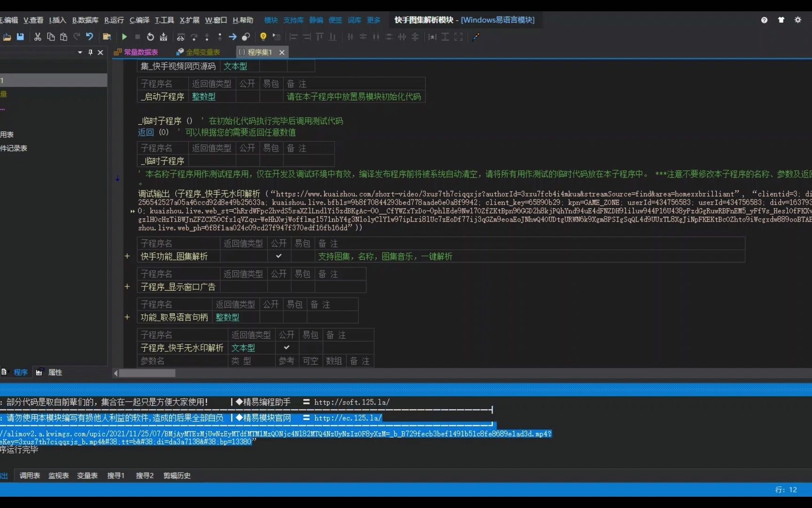The image size is (812, 508).
Task: Click the blue right-arrow run-to-cursor icon
Action: (233, 37)
